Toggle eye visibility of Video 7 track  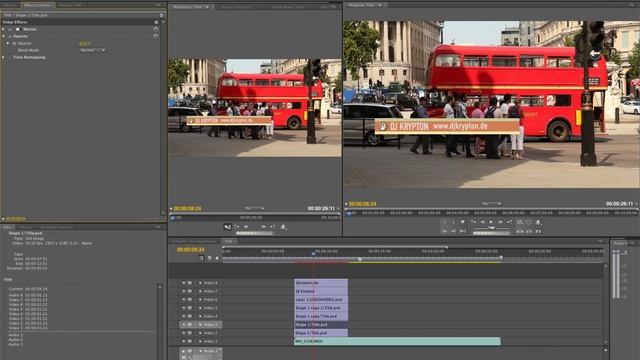(x=184, y=291)
